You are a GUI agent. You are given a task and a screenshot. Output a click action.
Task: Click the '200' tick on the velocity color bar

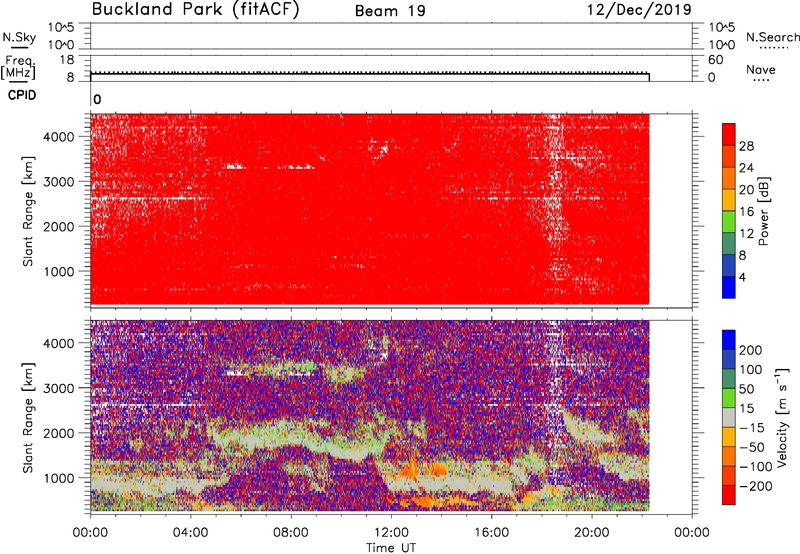coord(751,350)
